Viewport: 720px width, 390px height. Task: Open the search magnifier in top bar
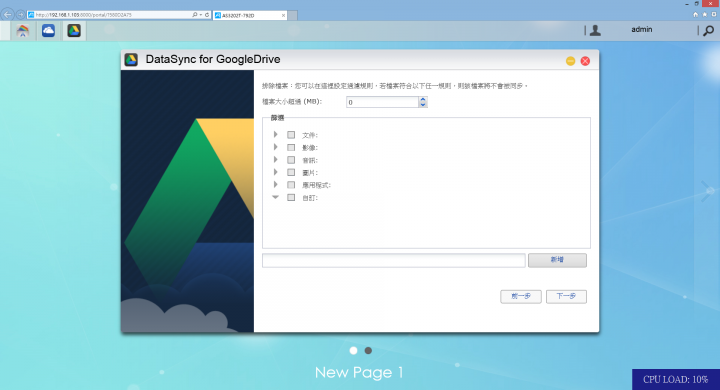(709, 31)
